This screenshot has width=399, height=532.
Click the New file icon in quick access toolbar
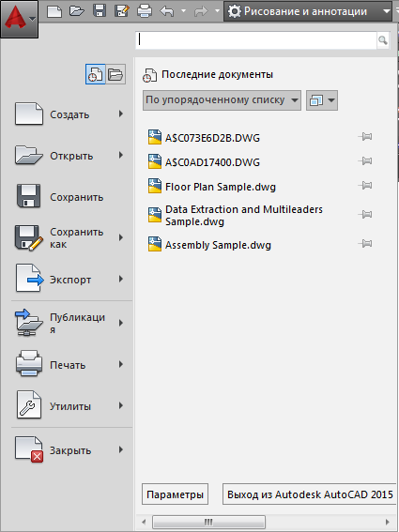pyautogui.click(x=54, y=11)
